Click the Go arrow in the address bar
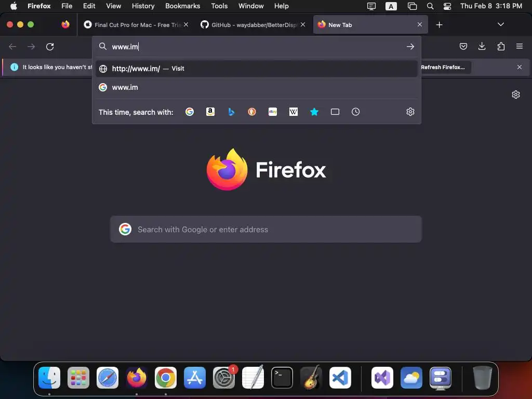 click(410, 46)
